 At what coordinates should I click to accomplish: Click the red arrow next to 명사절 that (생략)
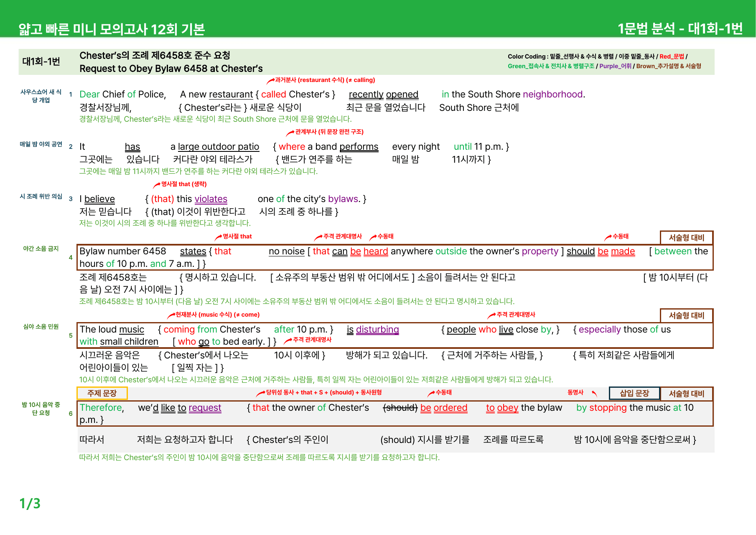157,184
